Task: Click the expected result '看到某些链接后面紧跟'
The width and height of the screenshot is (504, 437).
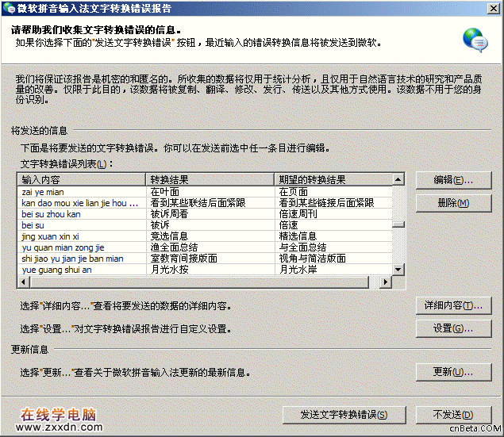Action: coord(326,203)
